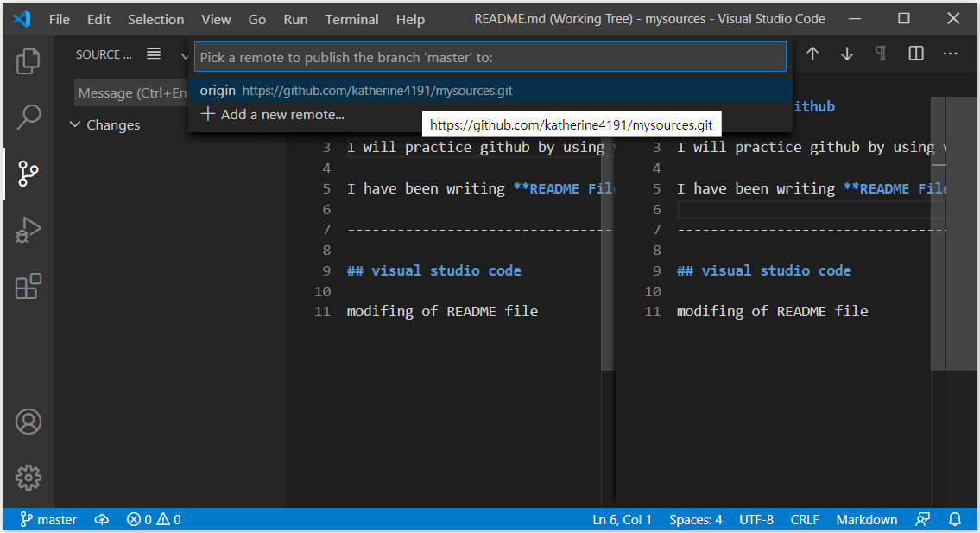980x533 pixels.
Task: Click the master branch in status bar
Action: click(48, 520)
